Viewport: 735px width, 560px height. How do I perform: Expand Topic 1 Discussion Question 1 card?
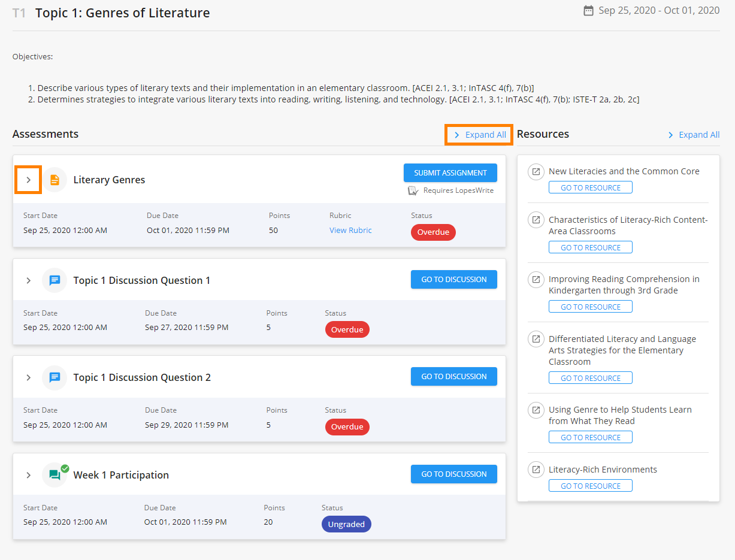point(28,280)
